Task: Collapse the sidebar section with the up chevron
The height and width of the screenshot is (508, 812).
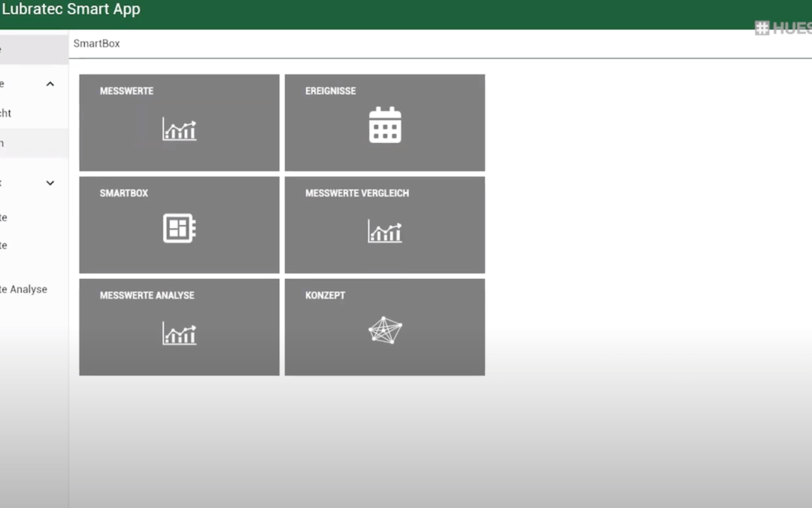Action: click(x=50, y=84)
